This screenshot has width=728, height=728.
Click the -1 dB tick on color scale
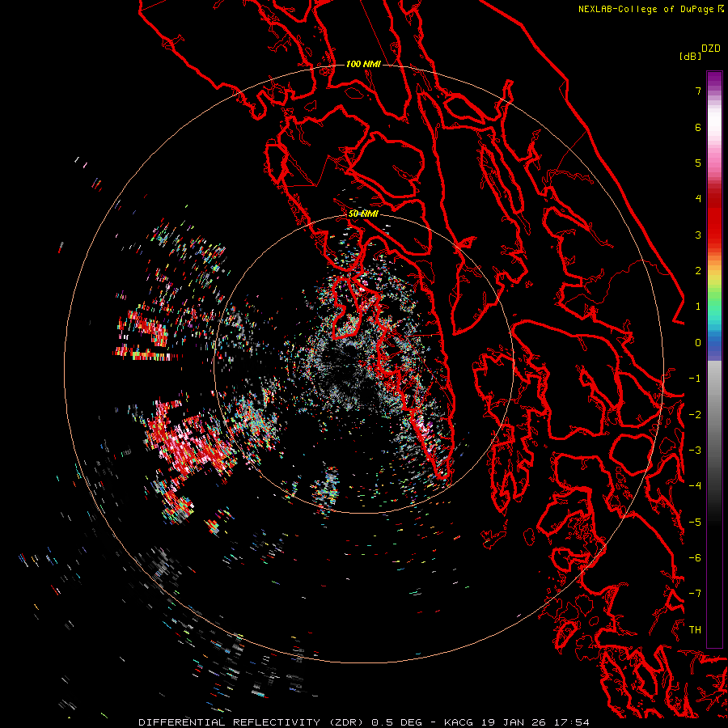(695, 379)
